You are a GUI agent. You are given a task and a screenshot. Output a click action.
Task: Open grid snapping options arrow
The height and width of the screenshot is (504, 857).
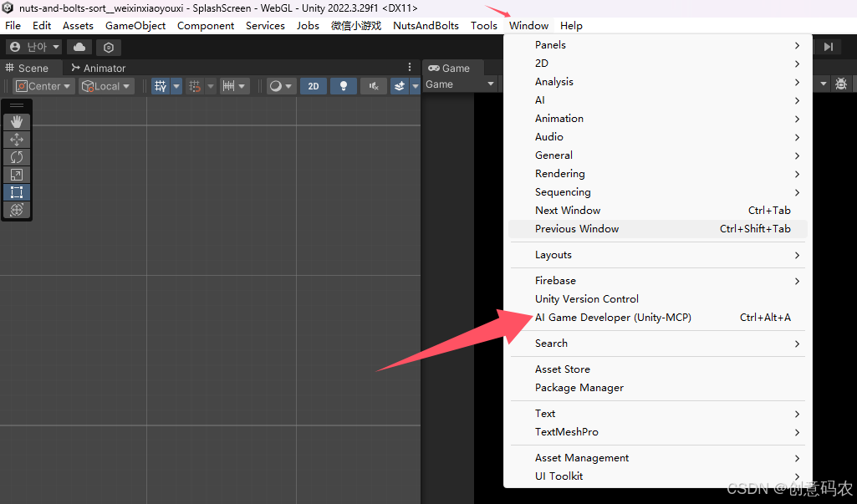(x=211, y=86)
